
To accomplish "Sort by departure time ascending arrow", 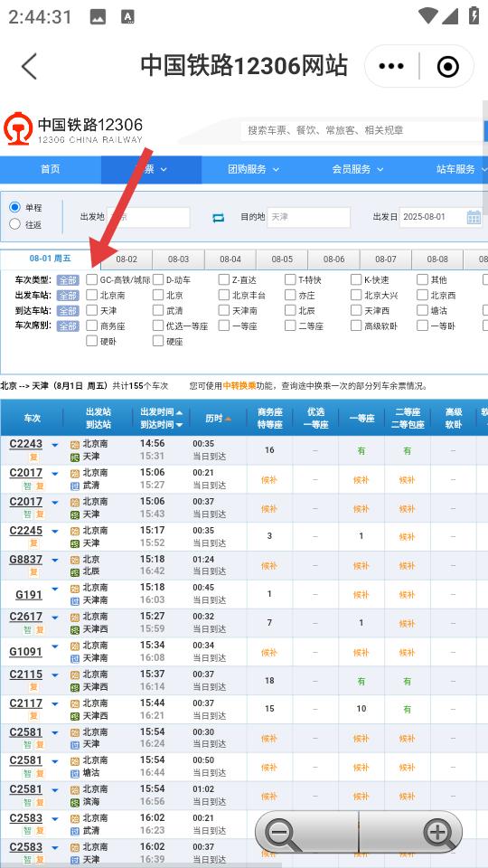I will (x=179, y=413).
